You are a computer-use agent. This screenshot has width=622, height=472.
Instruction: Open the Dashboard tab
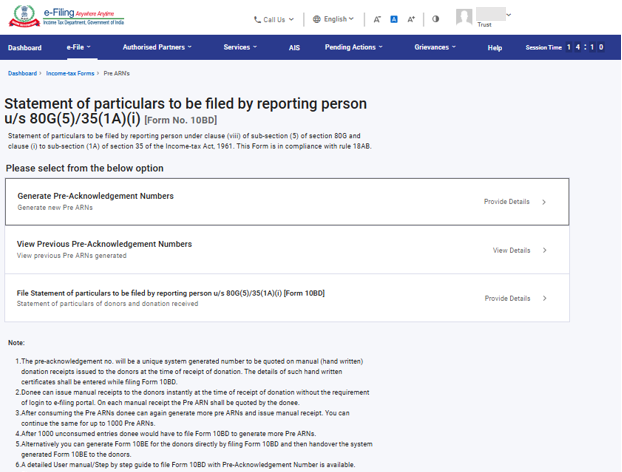click(25, 48)
